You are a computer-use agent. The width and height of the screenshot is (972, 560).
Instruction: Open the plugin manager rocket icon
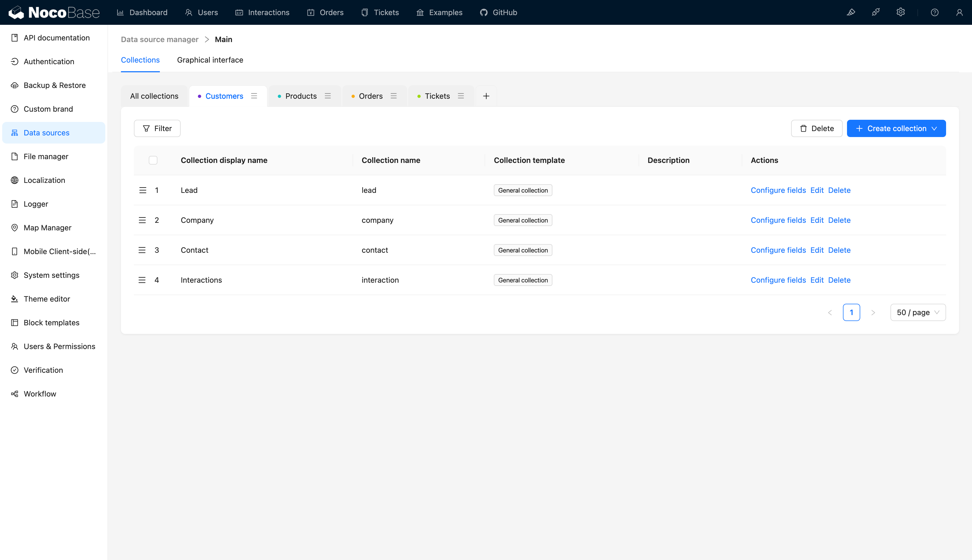point(875,12)
